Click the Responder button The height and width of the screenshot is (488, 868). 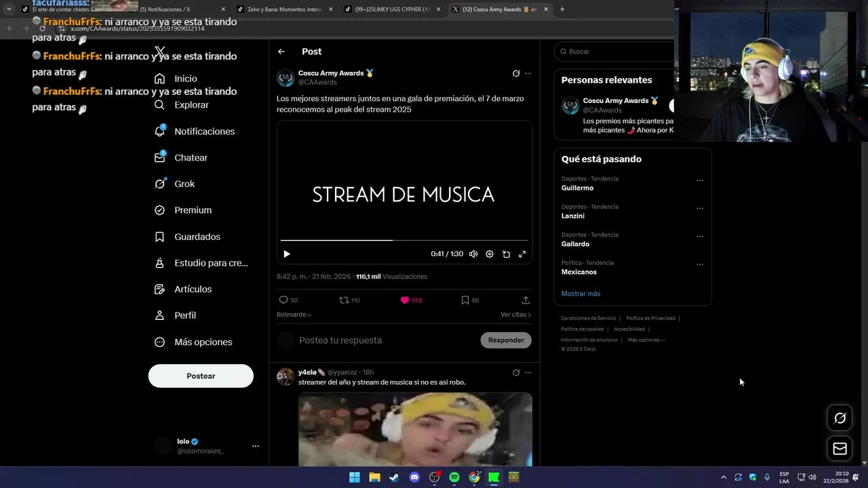click(506, 340)
